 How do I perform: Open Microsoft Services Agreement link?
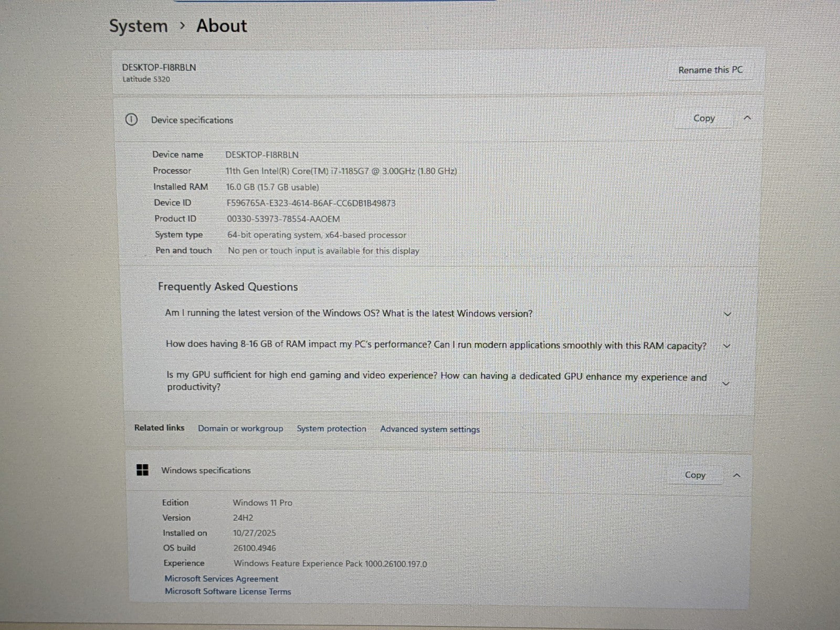[x=221, y=579]
